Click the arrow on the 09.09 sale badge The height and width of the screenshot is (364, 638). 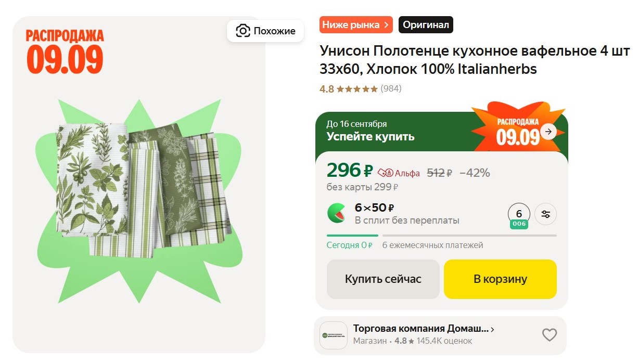click(548, 132)
